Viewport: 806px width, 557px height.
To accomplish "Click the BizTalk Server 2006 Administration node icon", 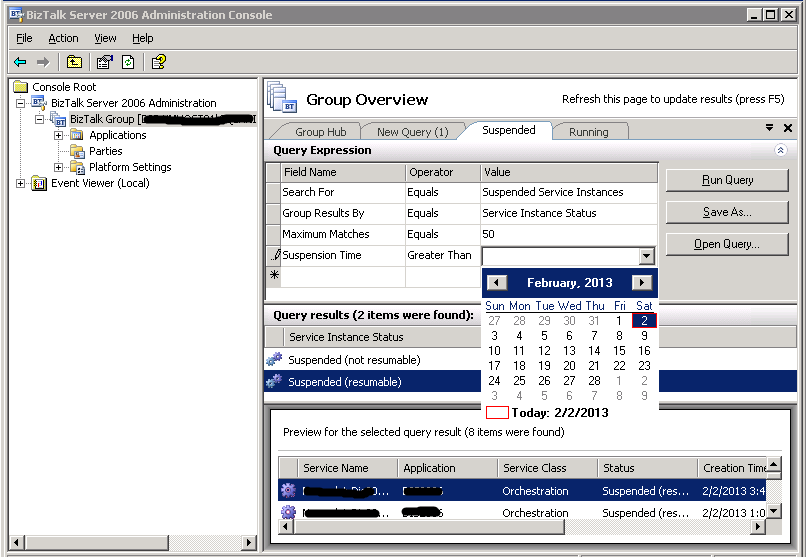I will click(x=40, y=103).
